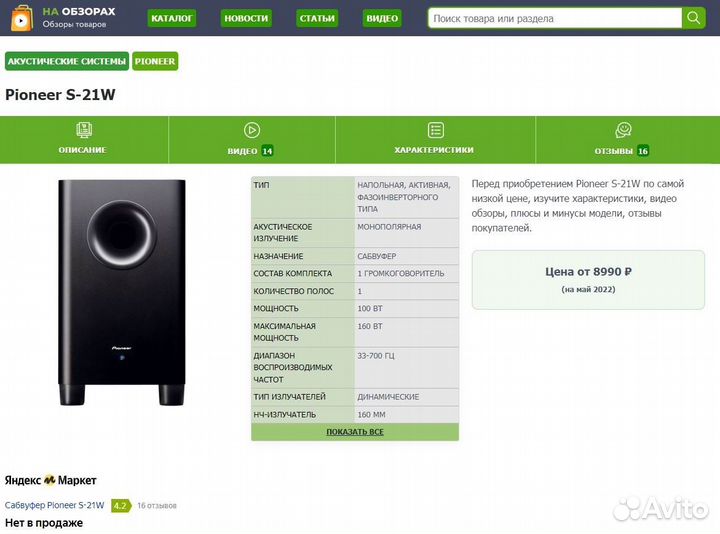The height and width of the screenshot is (534, 720).
Task: Click the 16 отзывов text
Action: click(x=157, y=506)
